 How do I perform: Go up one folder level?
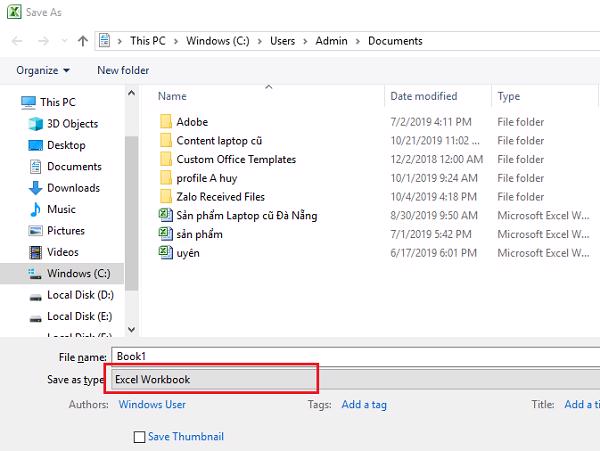coord(83,41)
